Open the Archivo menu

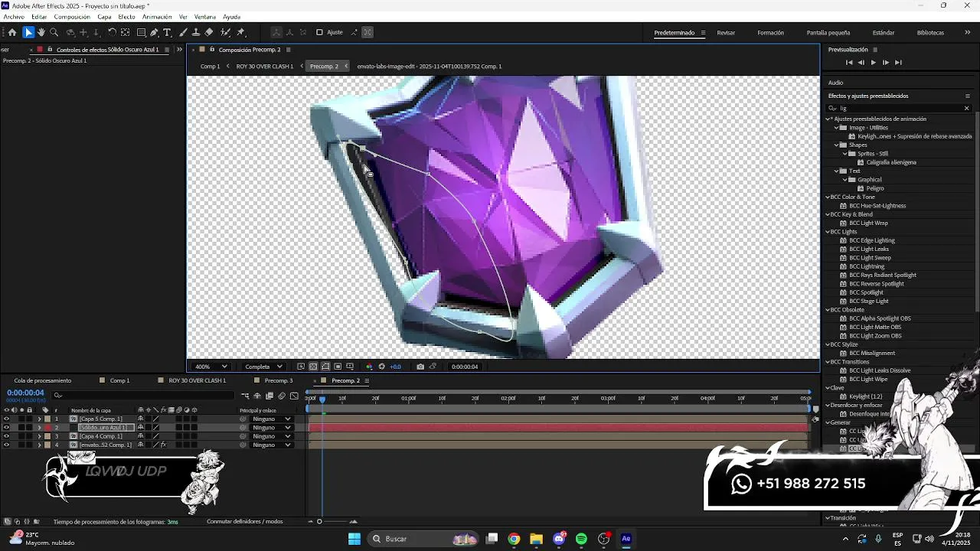[13, 17]
